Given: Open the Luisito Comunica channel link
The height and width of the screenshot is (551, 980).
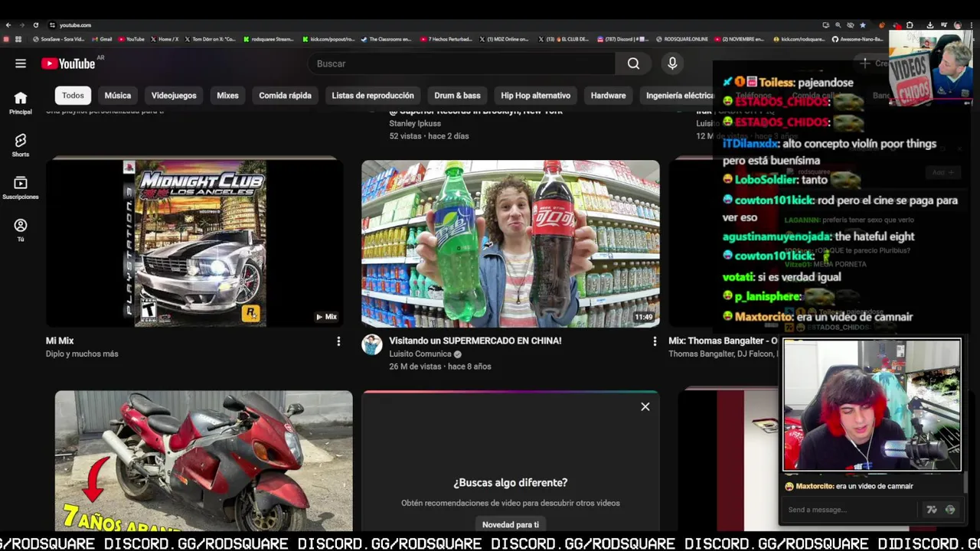Looking at the screenshot, I should click(x=420, y=354).
